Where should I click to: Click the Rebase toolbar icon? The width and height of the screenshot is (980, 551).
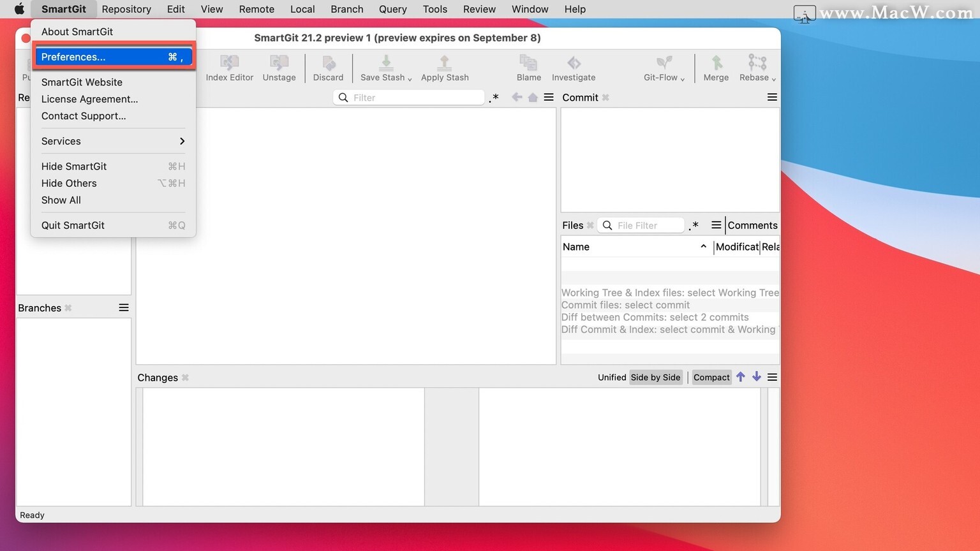click(x=757, y=62)
